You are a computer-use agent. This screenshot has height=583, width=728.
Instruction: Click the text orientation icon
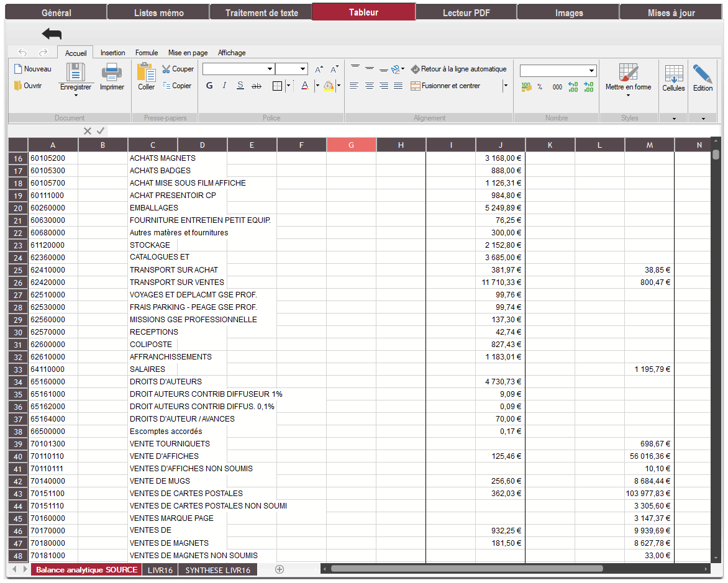396,69
